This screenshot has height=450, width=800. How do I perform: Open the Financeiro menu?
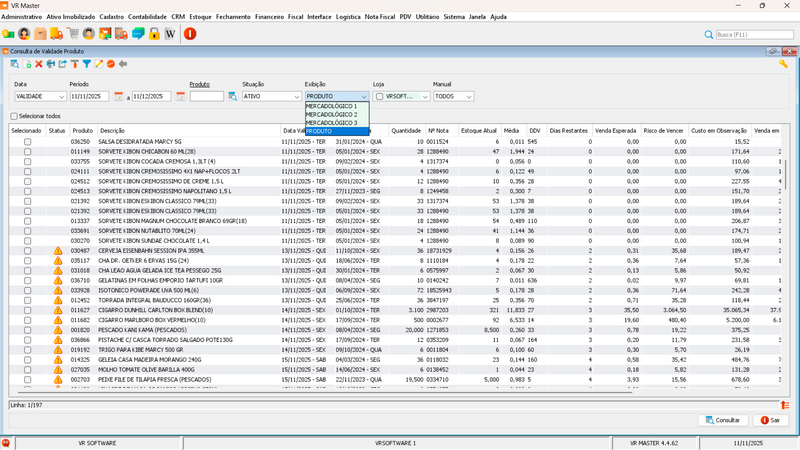(x=269, y=17)
